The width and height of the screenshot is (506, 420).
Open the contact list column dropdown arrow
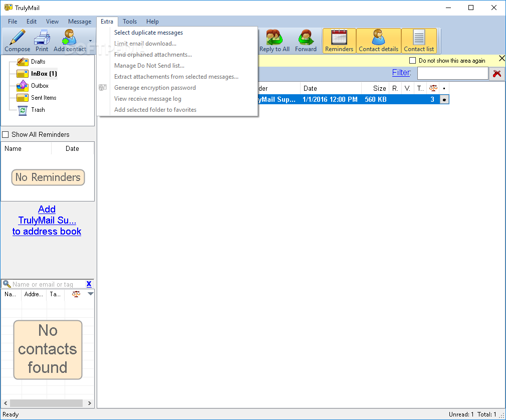[x=91, y=294]
